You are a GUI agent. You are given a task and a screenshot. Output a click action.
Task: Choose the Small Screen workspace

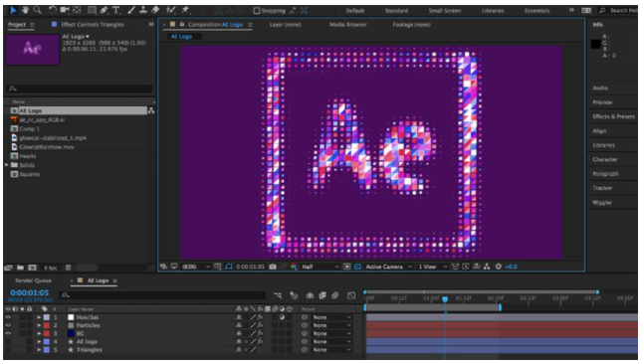click(x=444, y=11)
